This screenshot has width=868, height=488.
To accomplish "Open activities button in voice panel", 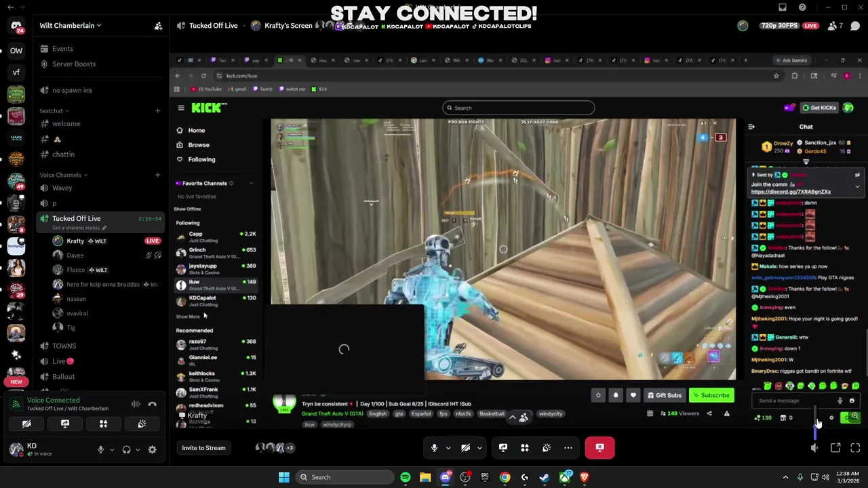I will click(x=104, y=424).
